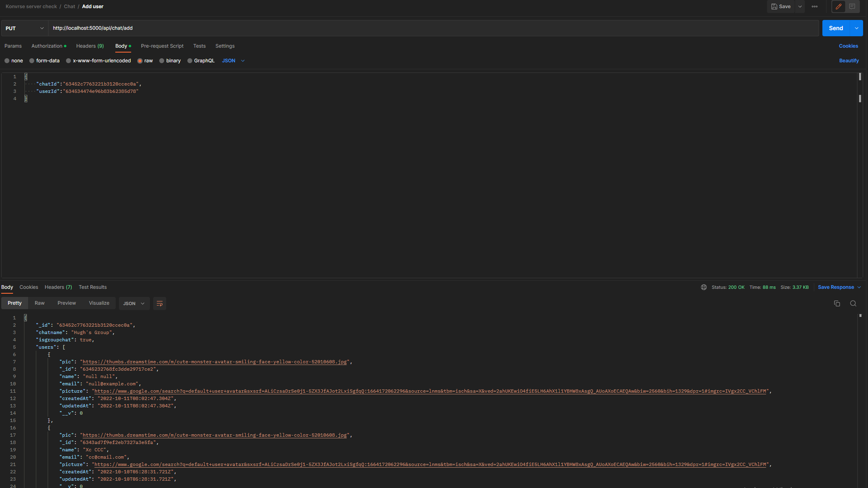This screenshot has width=868, height=488.
Task: Open the Cookies link at right
Action: coord(848,46)
